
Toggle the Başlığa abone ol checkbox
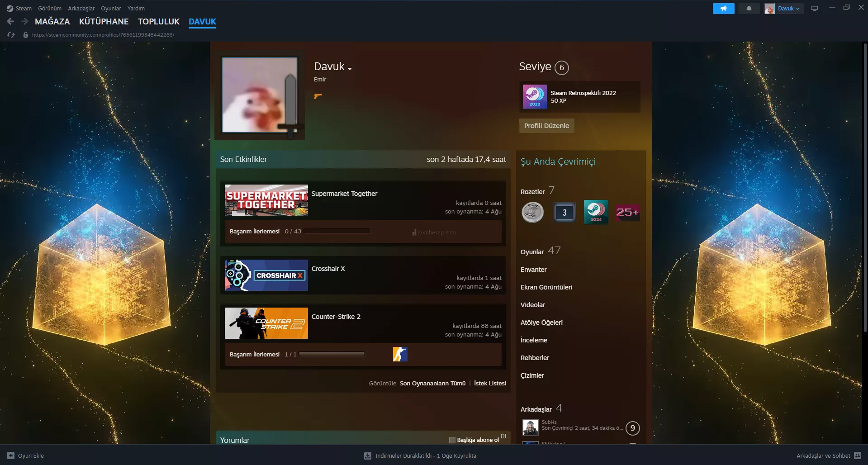click(452, 440)
